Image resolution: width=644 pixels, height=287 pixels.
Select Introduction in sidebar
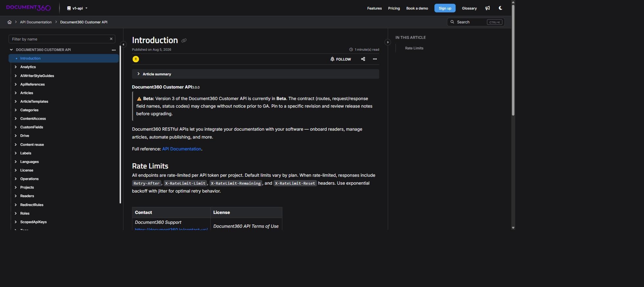click(64, 58)
